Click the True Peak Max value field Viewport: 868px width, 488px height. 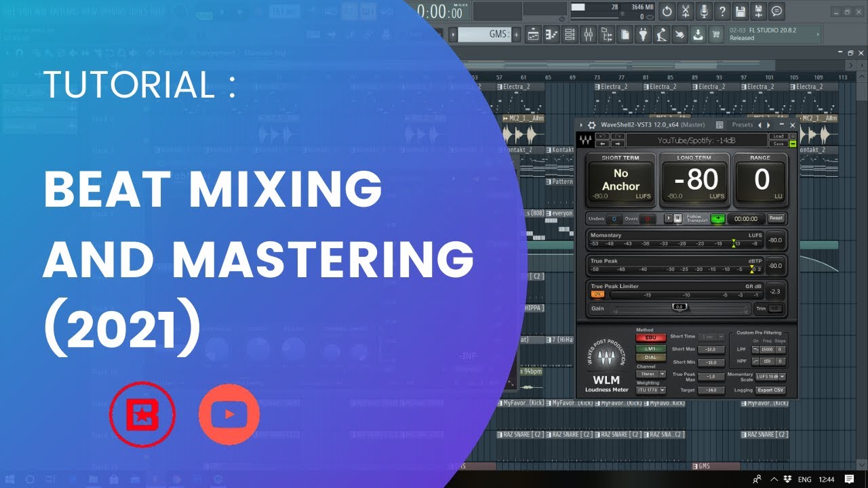pos(711,377)
